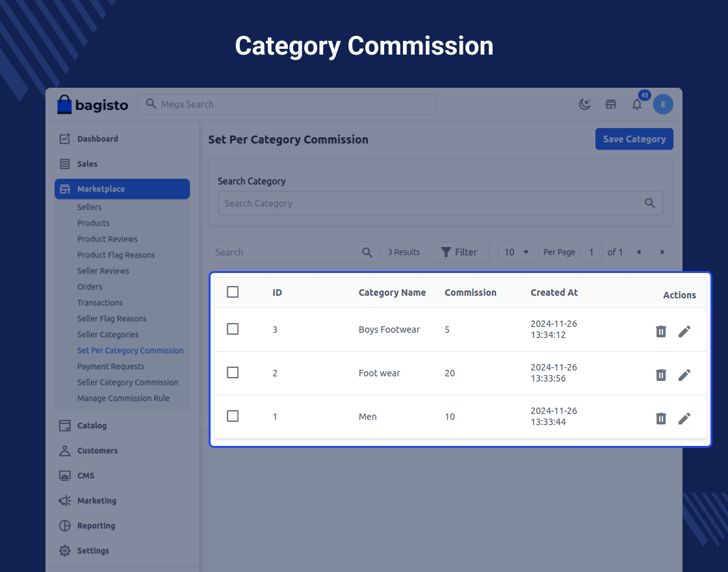Screen dimensions: 728x572
Task: Click the Dashboard chart icon
Action: 64,139
